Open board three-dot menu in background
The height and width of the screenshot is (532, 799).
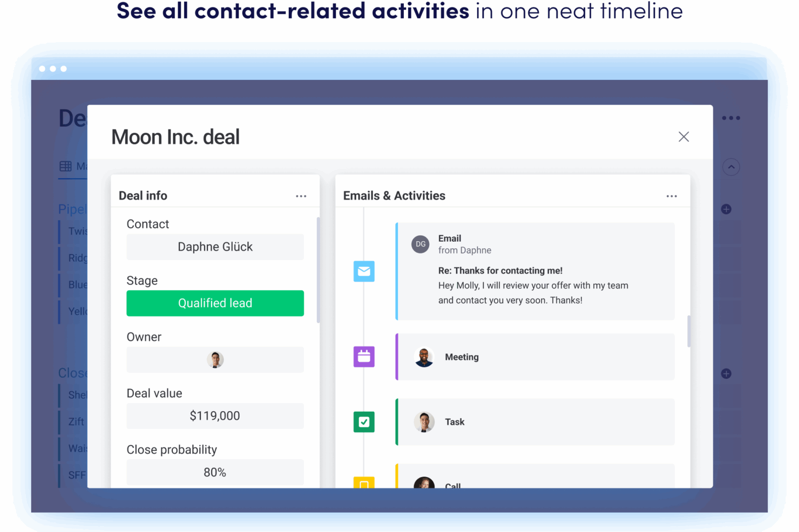pyautogui.click(x=731, y=118)
